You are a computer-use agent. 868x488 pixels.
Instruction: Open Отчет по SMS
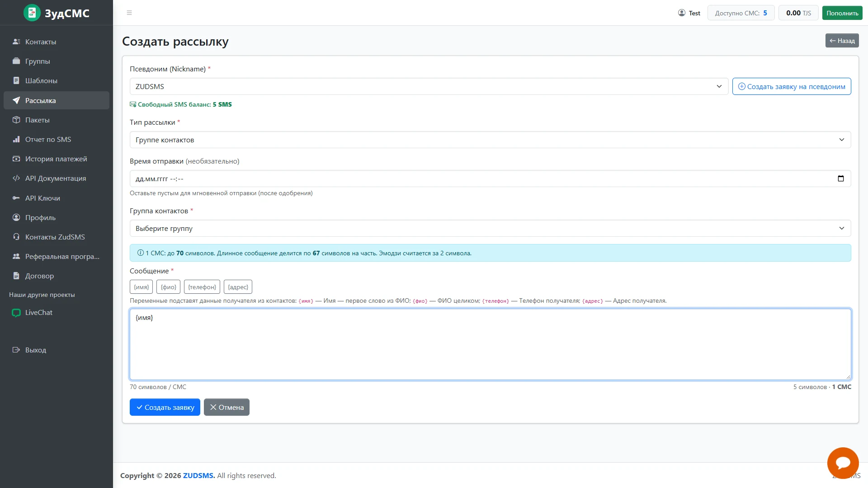click(57, 139)
